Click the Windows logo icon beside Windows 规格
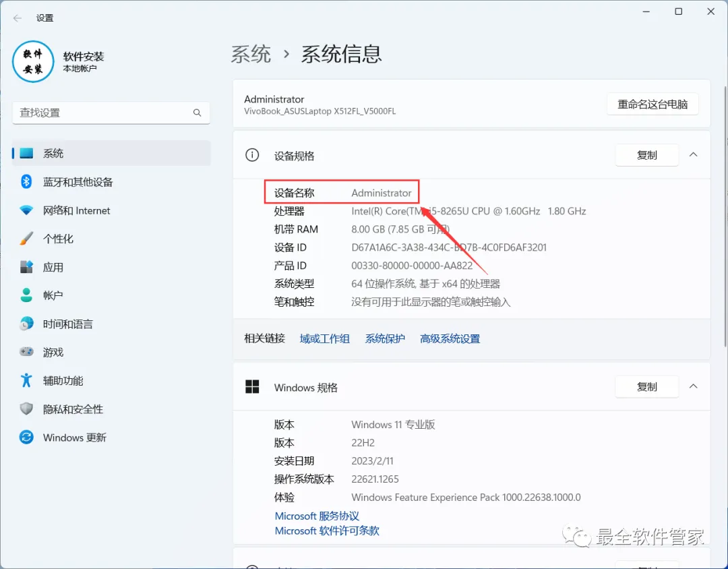 pyautogui.click(x=252, y=386)
